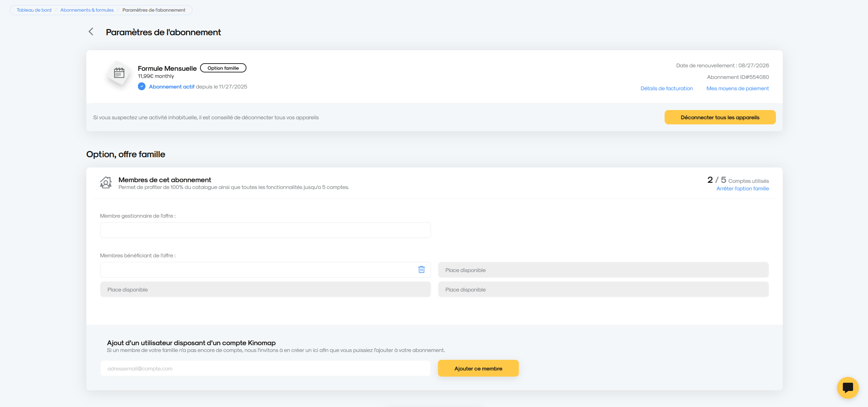This screenshot has width=868, height=407.
Task: Click the suspicious activity advice text
Action: coord(206,117)
